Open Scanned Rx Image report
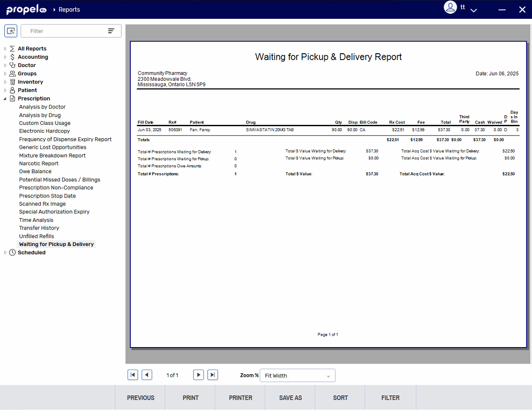Viewport: 532px width, 410px height. pyautogui.click(x=42, y=204)
